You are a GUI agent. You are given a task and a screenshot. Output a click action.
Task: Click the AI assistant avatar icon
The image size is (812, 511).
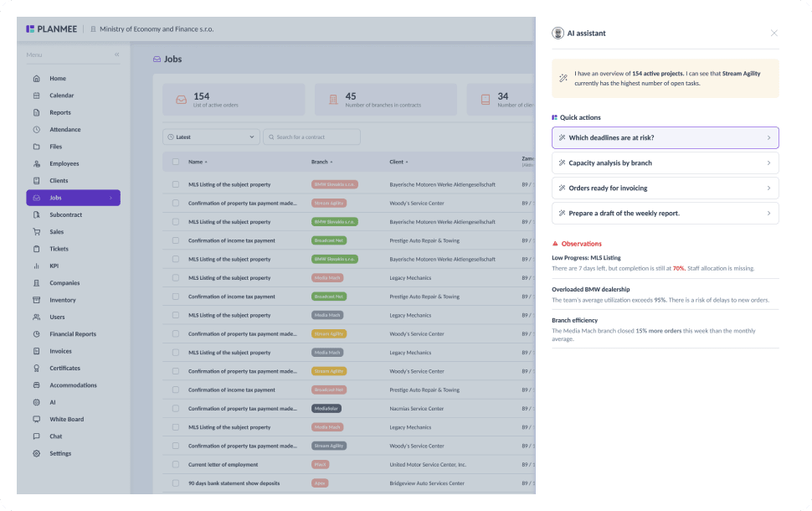(558, 34)
